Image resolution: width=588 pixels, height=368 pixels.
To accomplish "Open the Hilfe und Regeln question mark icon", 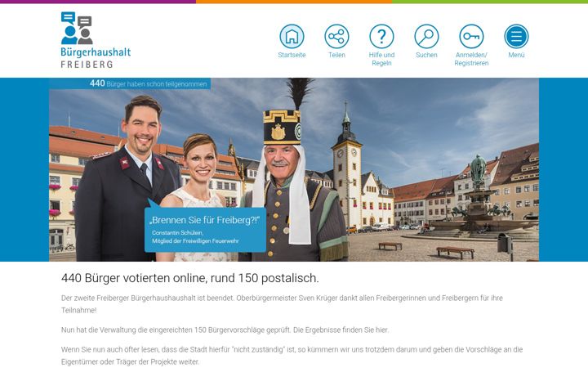I will click(381, 37).
